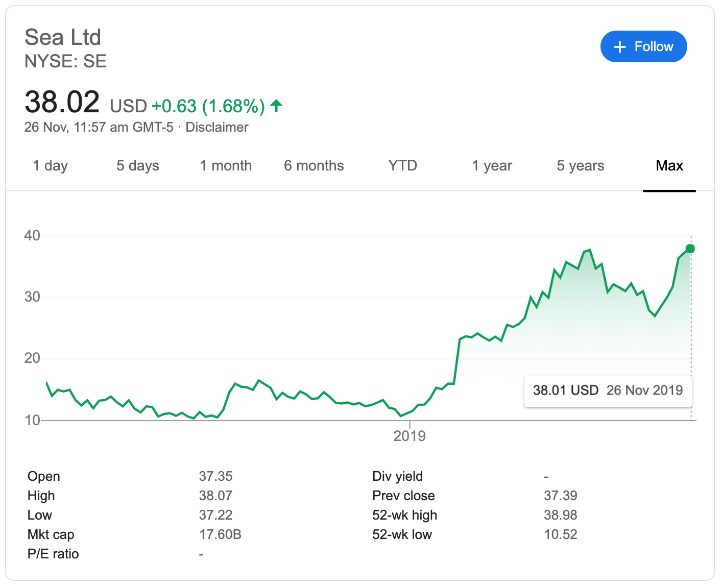
Task: Click the Prev close value 37.39
Action: [561, 496]
